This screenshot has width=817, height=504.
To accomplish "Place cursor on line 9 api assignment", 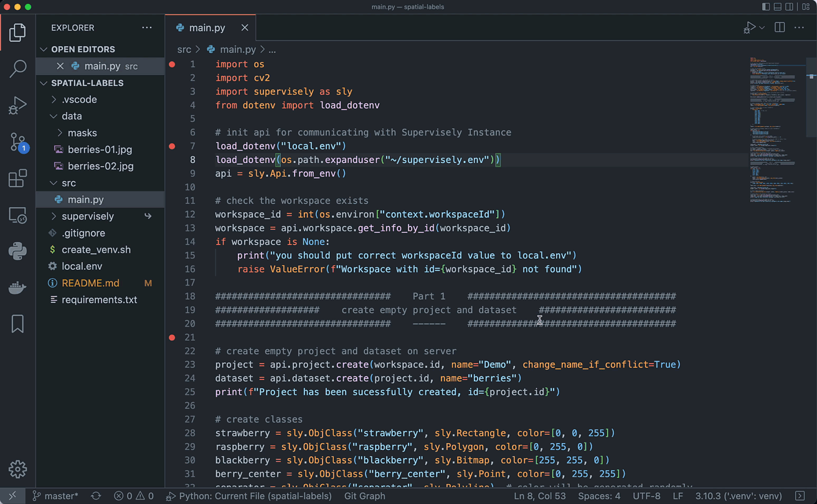I will coord(281,174).
